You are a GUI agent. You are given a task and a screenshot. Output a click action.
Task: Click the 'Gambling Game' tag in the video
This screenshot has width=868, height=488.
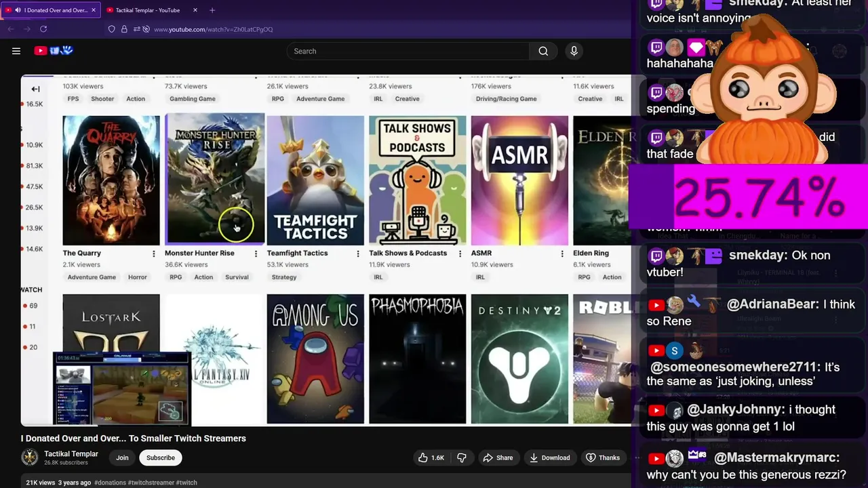point(193,99)
